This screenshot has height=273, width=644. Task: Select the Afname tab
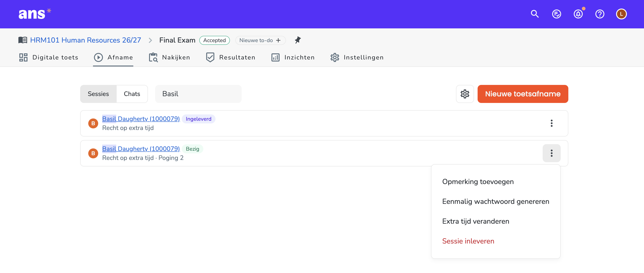tap(113, 57)
